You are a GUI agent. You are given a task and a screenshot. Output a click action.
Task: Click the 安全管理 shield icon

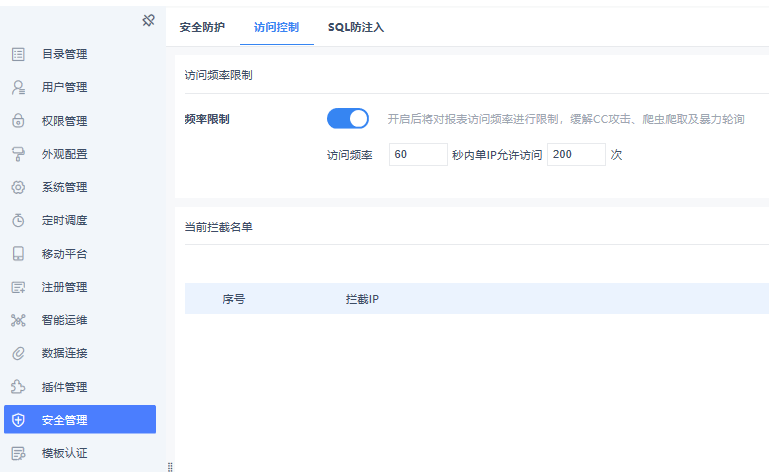click(x=18, y=420)
